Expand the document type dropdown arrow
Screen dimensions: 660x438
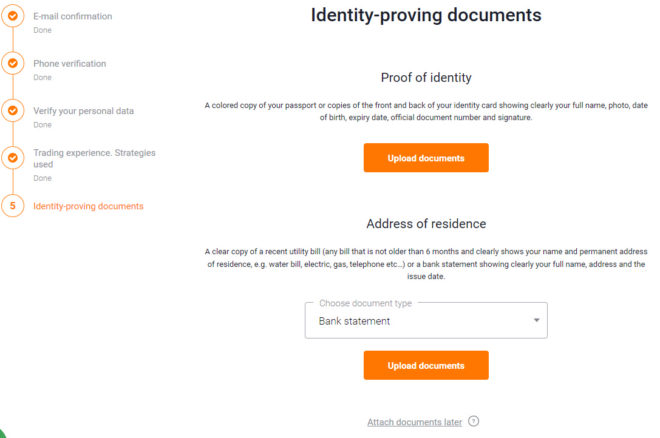click(x=536, y=320)
